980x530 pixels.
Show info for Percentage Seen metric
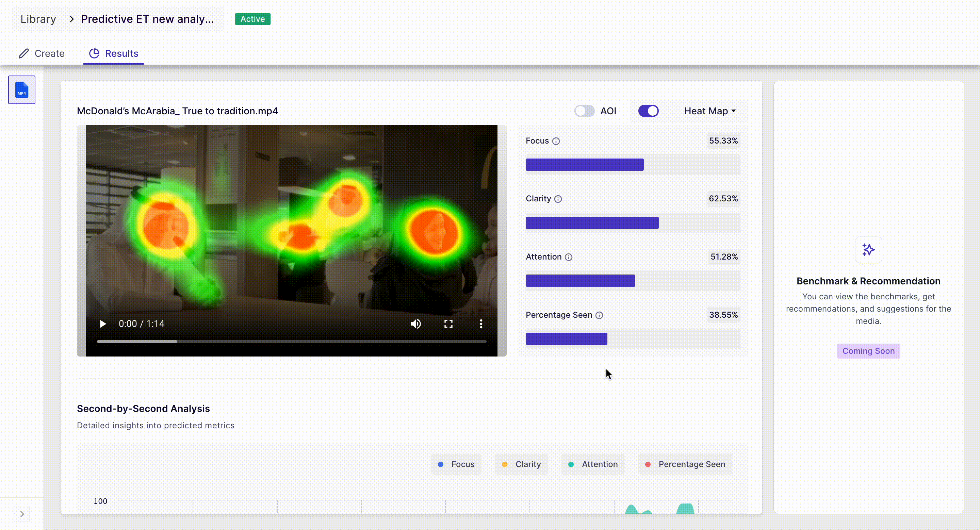(x=599, y=315)
